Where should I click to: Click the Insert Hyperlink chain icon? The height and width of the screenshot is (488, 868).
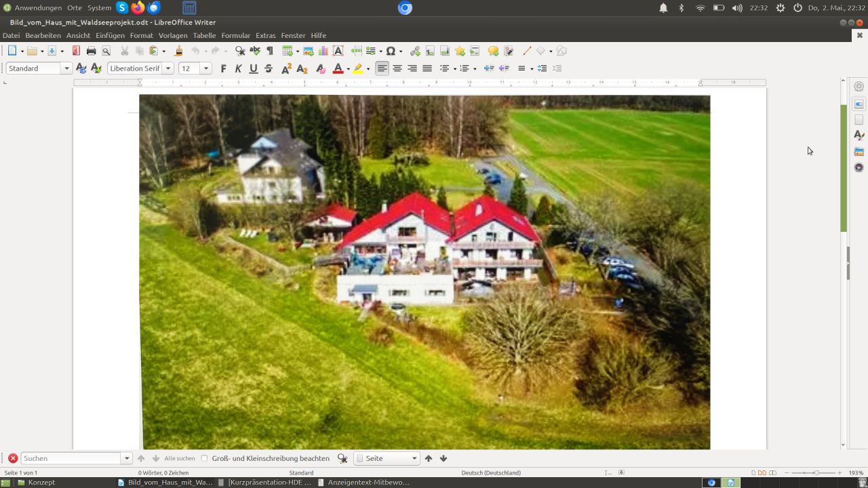tap(415, 51)
